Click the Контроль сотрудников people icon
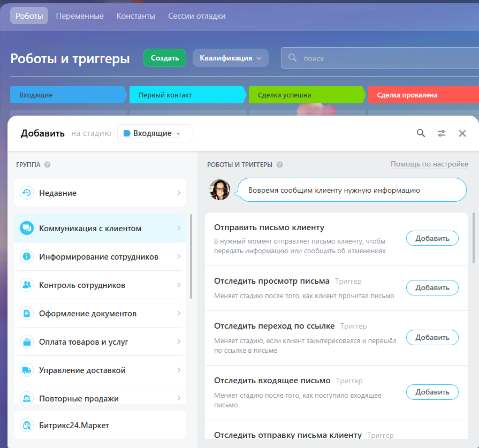The width and height of the screenshot is (479, 448). 27,285
